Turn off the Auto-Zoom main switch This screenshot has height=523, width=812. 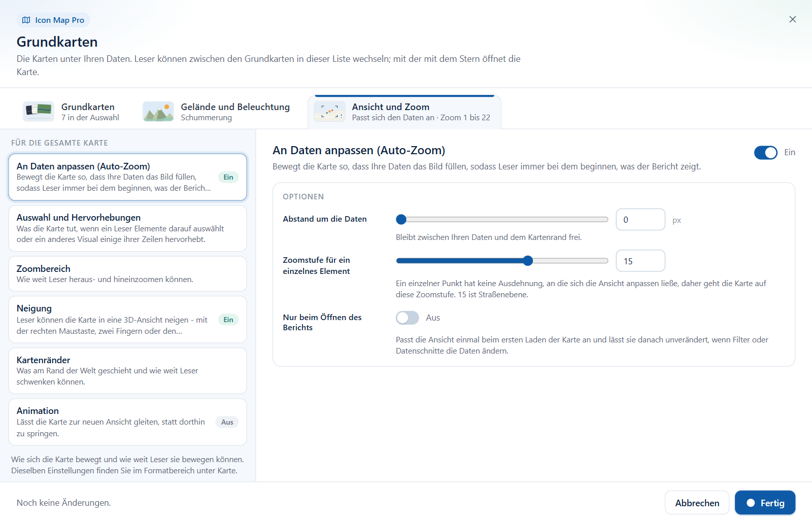point(765,153)
